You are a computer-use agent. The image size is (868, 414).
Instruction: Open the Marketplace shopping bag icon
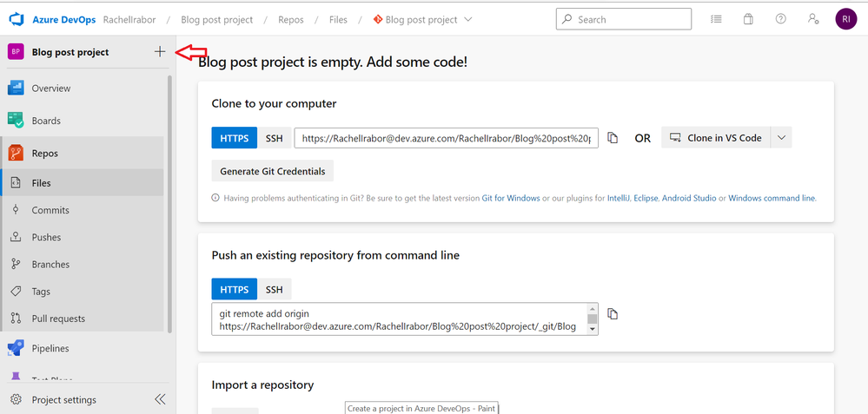coord(748,19)
